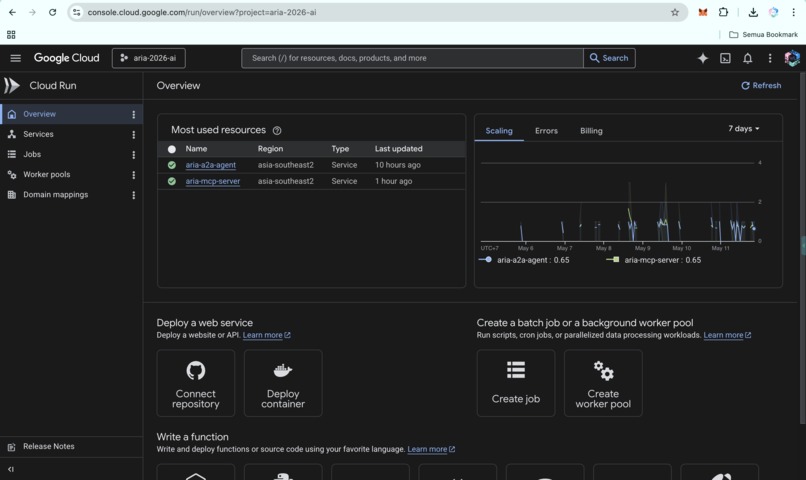Open the aria-mcp-server service
Screen dimensions: 806x480
[x=213, y=181]
